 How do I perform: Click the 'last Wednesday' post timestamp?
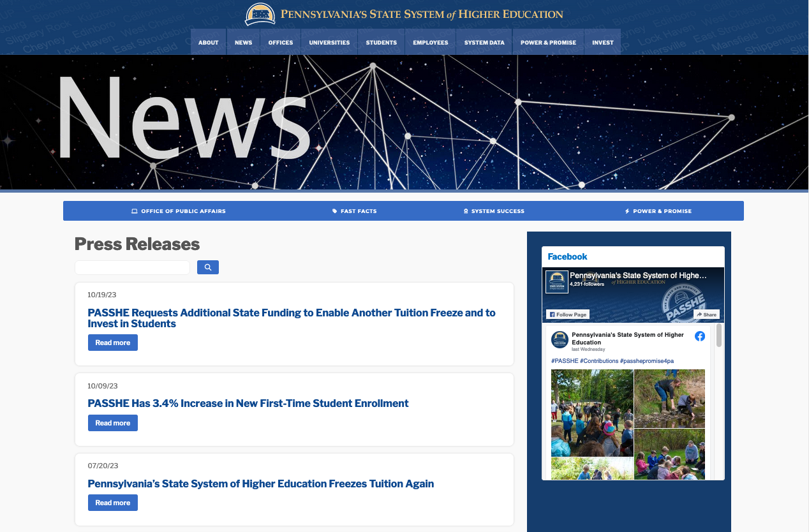588,350
